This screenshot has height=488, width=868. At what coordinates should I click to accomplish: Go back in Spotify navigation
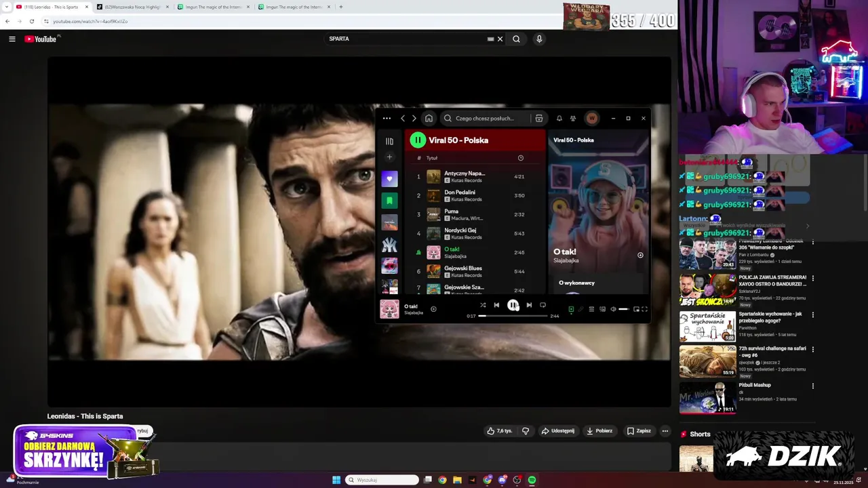pos(403,118)
